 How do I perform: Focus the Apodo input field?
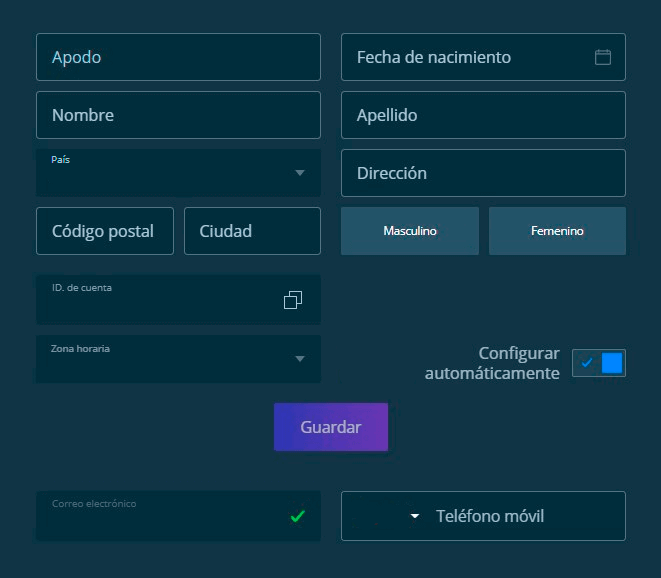pos(178,57)
